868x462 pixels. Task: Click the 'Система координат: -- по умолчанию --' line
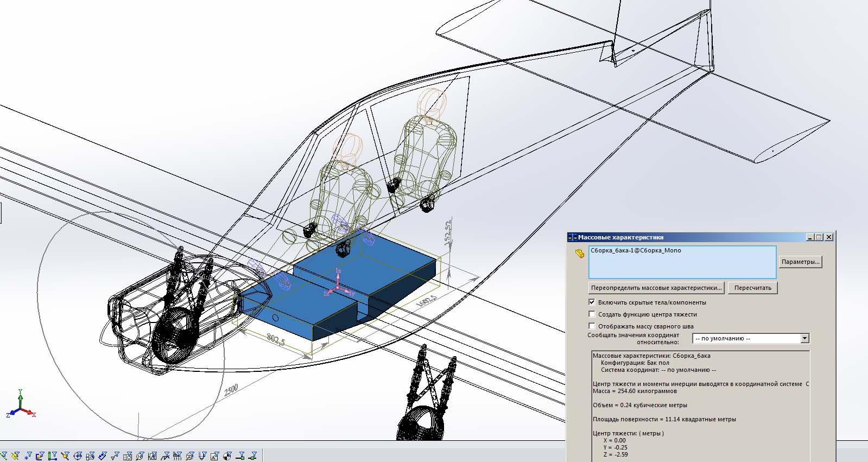tap(658, 370)
